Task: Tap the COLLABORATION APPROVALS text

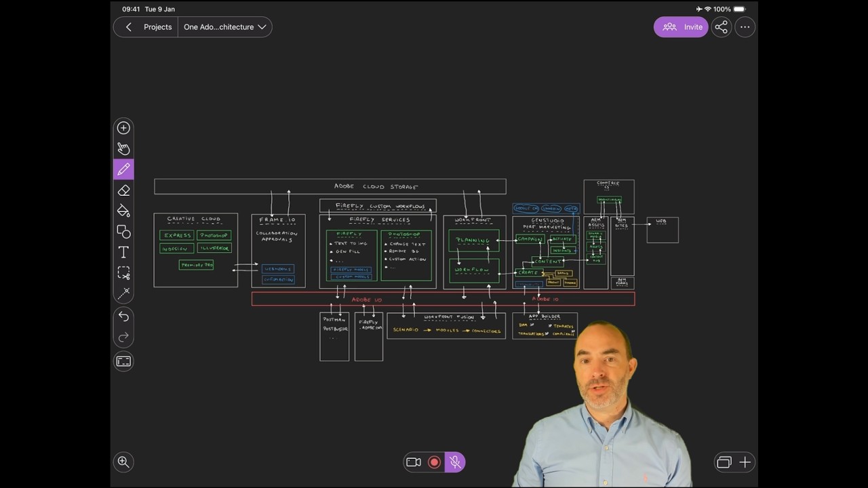Action: pos(277,237)
